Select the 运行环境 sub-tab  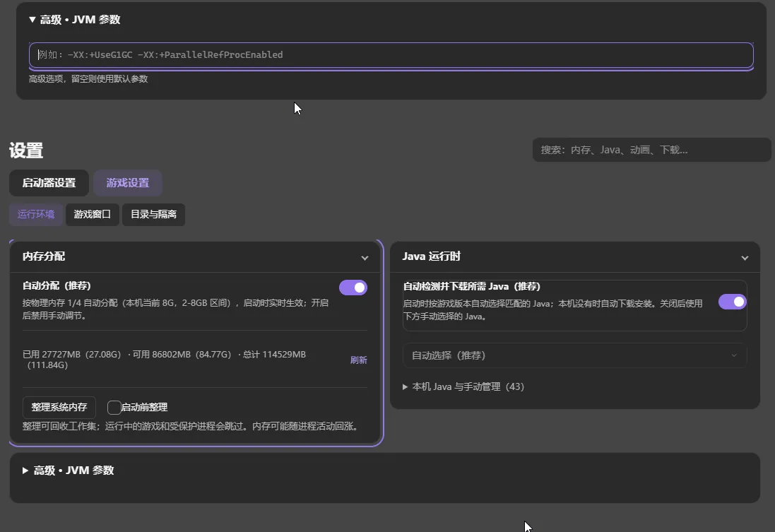[36, 215]
